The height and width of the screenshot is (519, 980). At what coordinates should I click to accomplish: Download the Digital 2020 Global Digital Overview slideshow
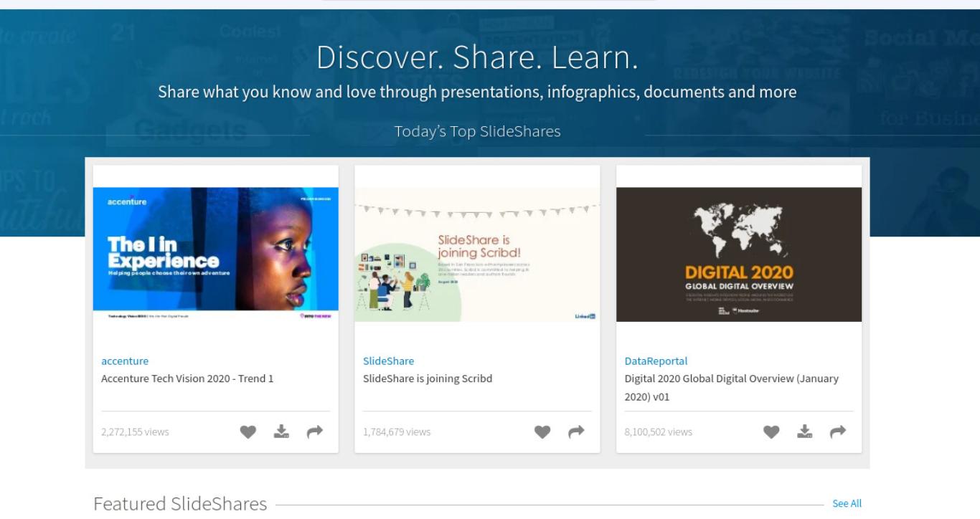click(805, 432)
